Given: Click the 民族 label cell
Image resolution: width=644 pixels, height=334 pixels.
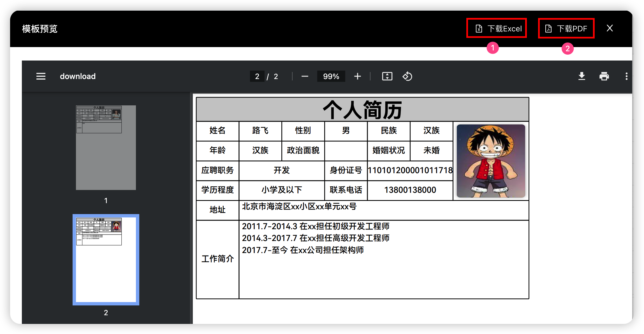Looking at the screenshot, I should [x=389, y=131].
